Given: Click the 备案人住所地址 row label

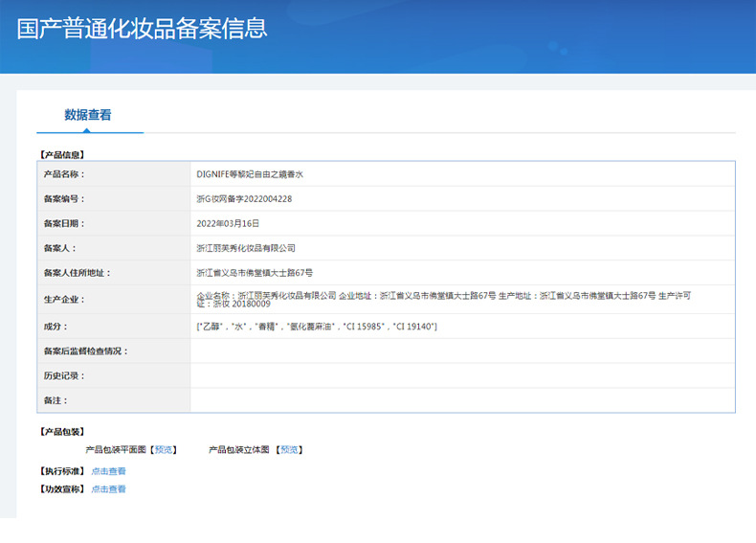Looking at the screenshot, I should coord(78,273).
